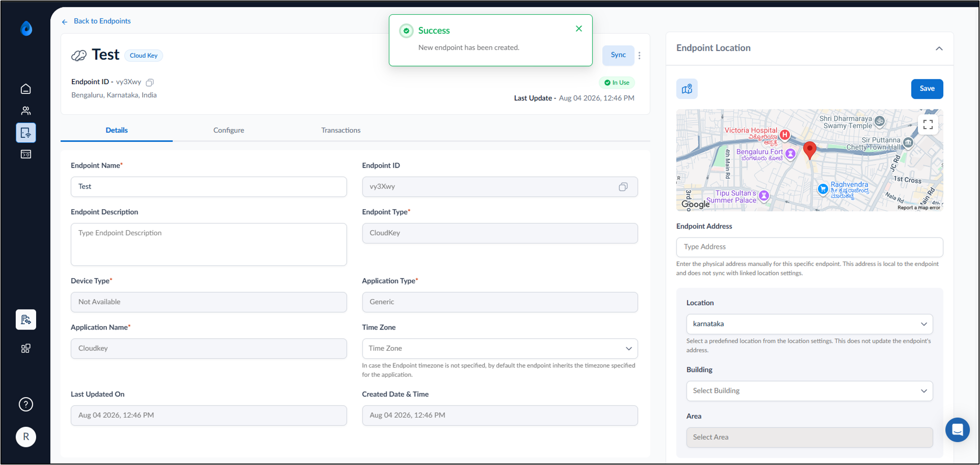This screenshot has height=465, width=980.
Task: Open the Time Zone dropdown
Action: click(x=500, y=349)
